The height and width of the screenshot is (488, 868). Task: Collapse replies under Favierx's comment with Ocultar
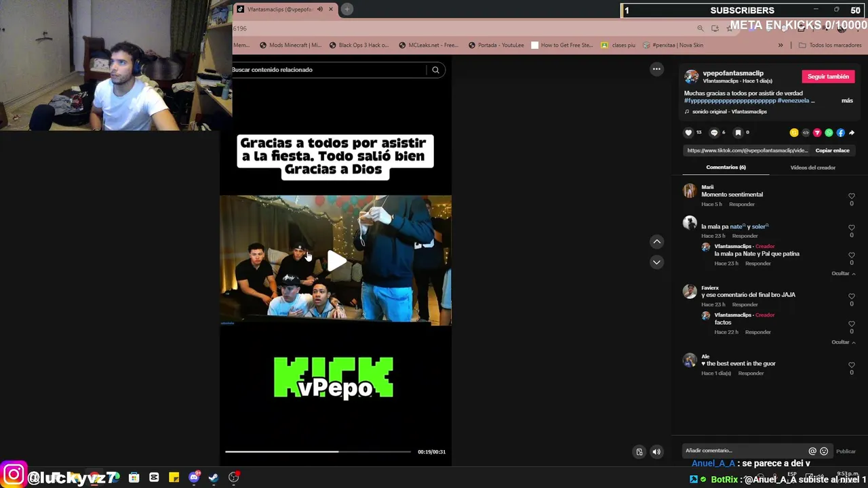coord(843,342)
